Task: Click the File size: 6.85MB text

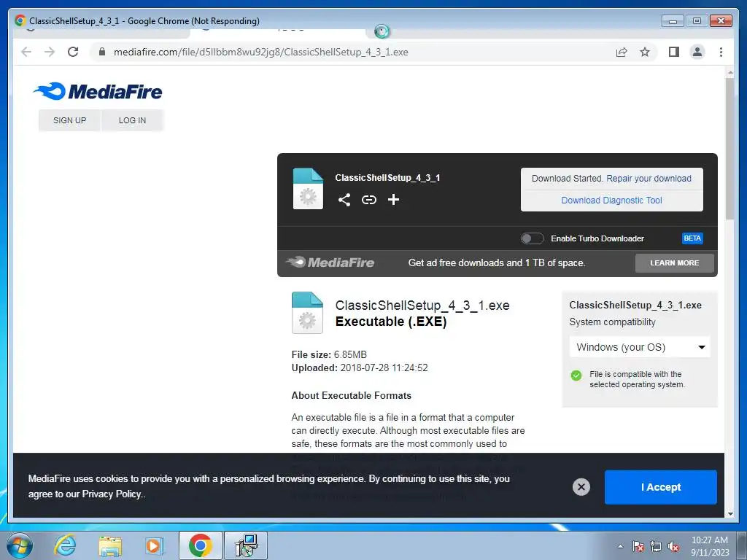Action: click(329, 355)
